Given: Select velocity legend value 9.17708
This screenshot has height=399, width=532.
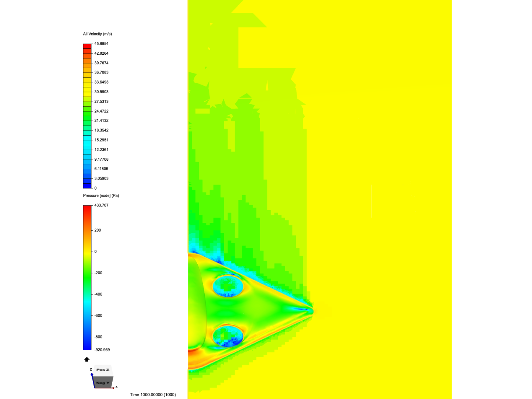Looking at the screenshot, I should pos(101,159).
